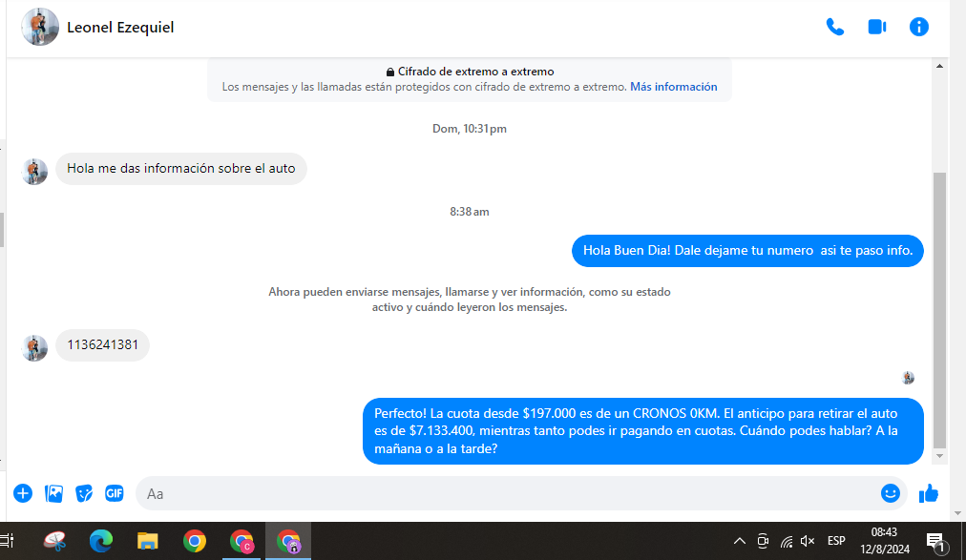Choose a sticker
Image resolution: width=966 pixels, height=560 pixels.
click(x=84, y=493)
